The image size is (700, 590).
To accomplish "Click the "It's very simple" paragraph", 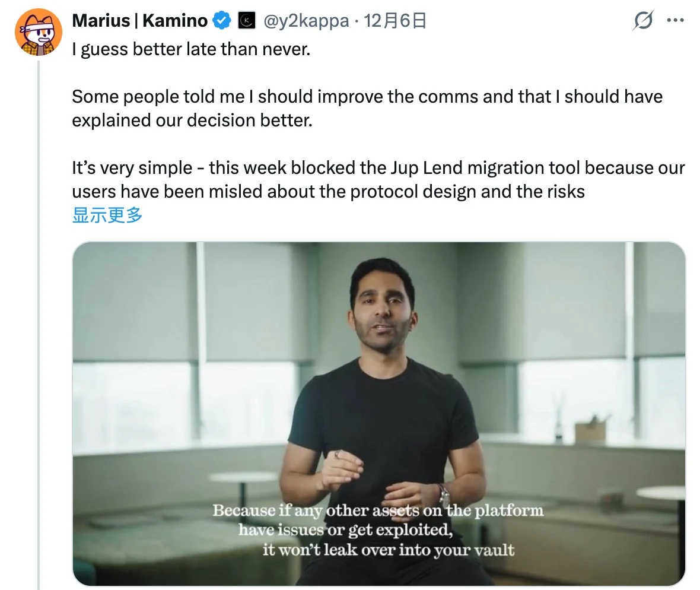I will (378, 168).
